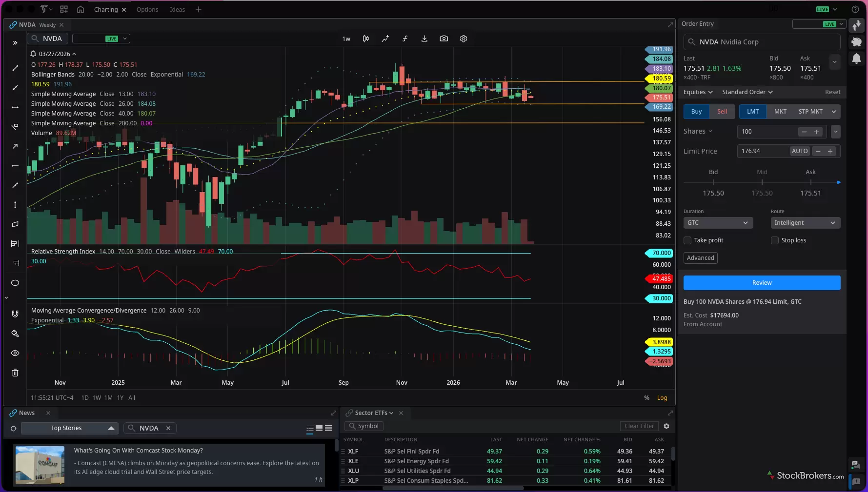This screenshot has height=492, width=868.
Task: Open chart settings gear icon
Action: [x=464, y=39]
